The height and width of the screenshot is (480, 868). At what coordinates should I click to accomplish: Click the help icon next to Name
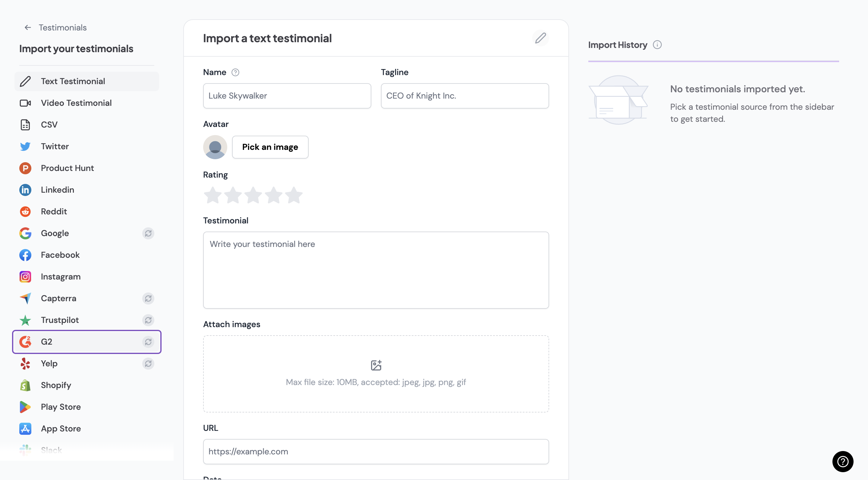click(x=235, y=72)
